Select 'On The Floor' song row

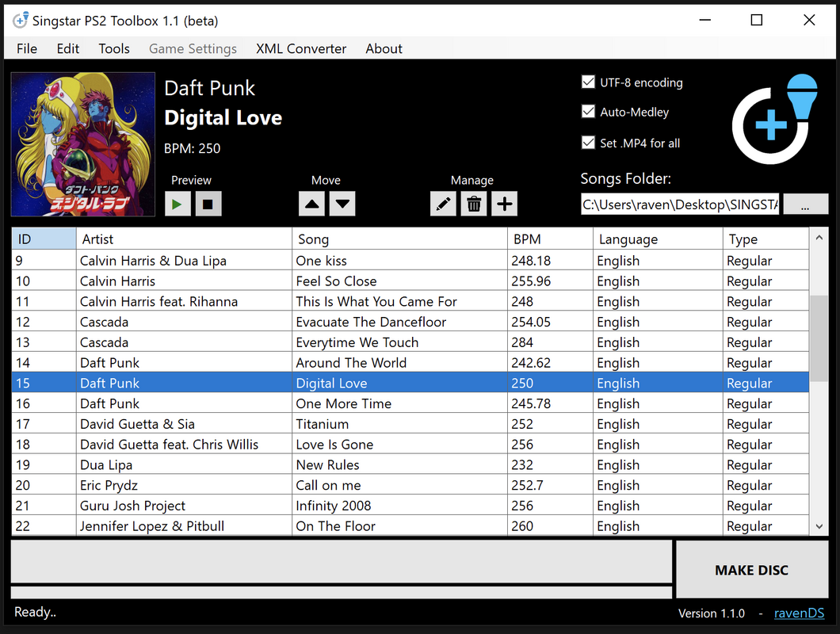(x=410, y=525)
